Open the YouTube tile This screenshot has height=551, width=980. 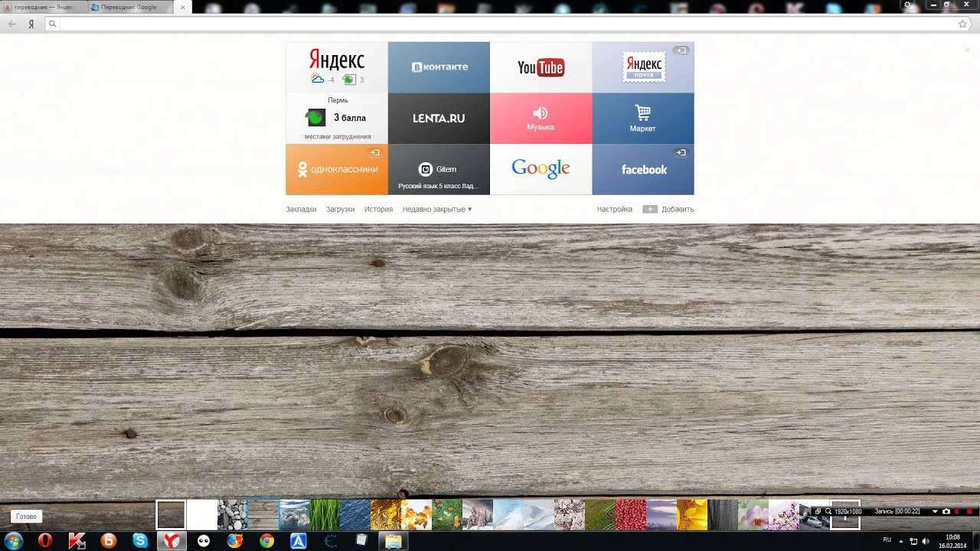click(541, 67)
